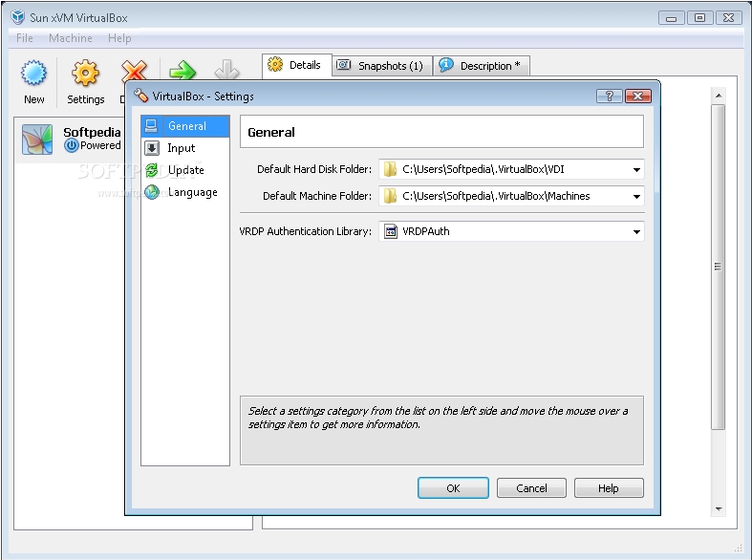Screen dimensions: 752x560
Task: Click the VRDPAuth library file icon
Action: [x=391, y=231]
